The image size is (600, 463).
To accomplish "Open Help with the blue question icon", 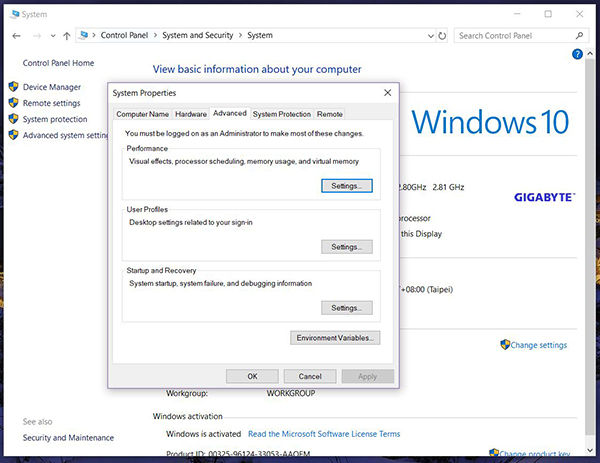I will (577, 54).
